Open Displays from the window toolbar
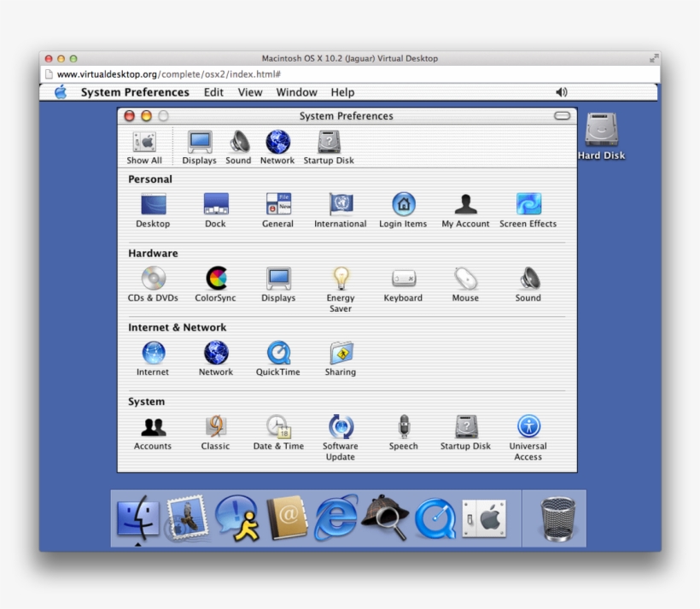This screenshot has height=609, width=700. (198, 143)
